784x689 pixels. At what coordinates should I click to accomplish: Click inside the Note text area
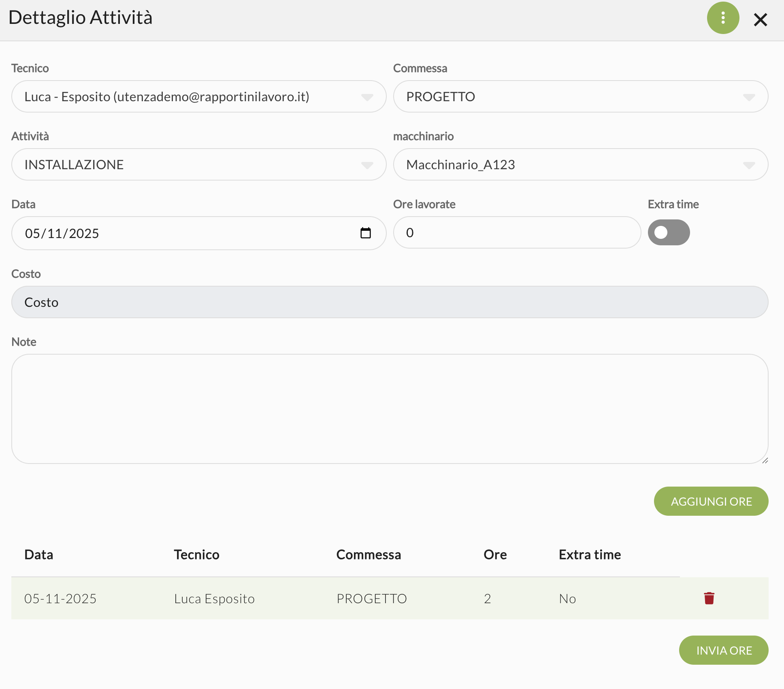pyautogui.click(x=390, y=409)
